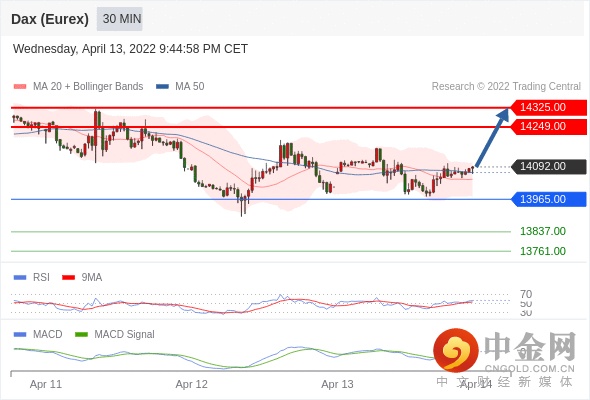The width and height of the screenshot is (590, 400).
Task: Click the 30 MIN timeframe button
Action: (x=120, y=19)
